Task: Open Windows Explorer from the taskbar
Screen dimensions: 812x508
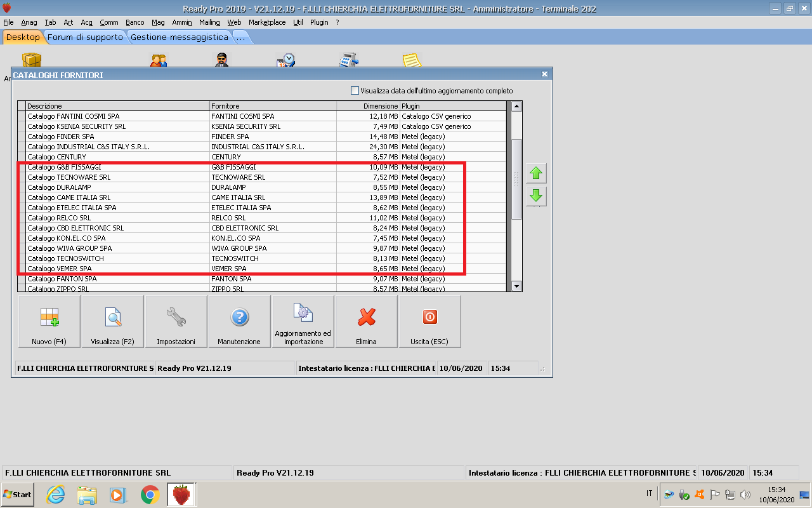Action: click(87, 494)
